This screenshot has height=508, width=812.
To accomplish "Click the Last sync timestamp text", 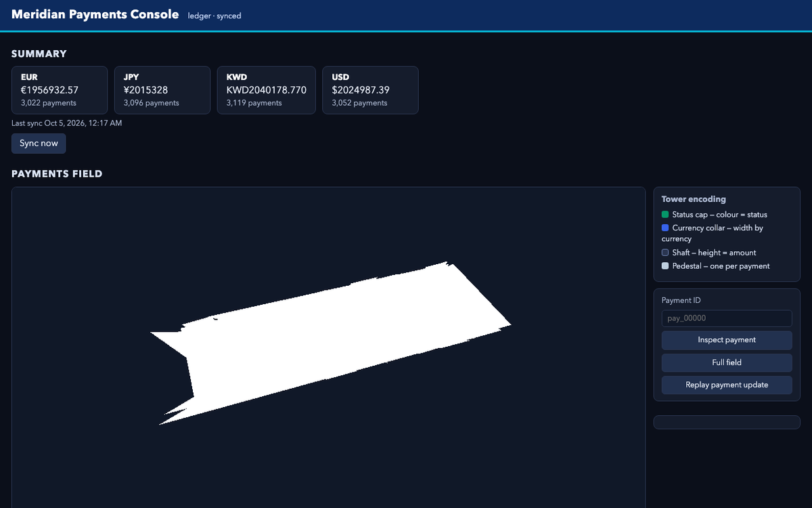I will point(67,123).
